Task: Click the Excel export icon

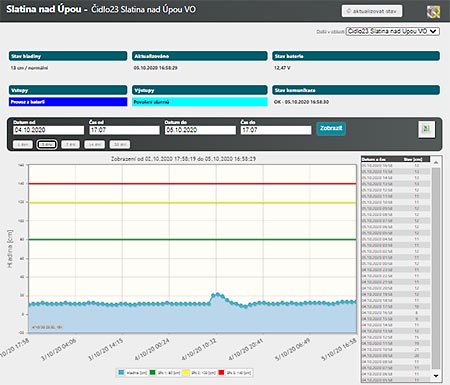Action: [x=426, y=129]
